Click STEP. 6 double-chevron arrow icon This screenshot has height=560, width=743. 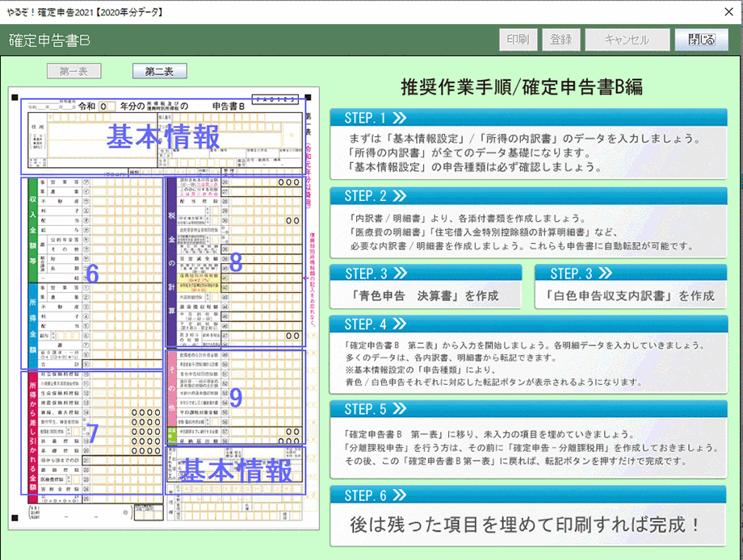tap(400, 495)
